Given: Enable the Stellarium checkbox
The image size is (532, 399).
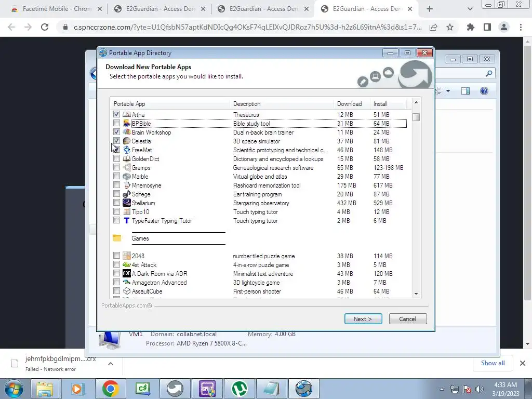Looking at the screenshot, I should [116, 202].
